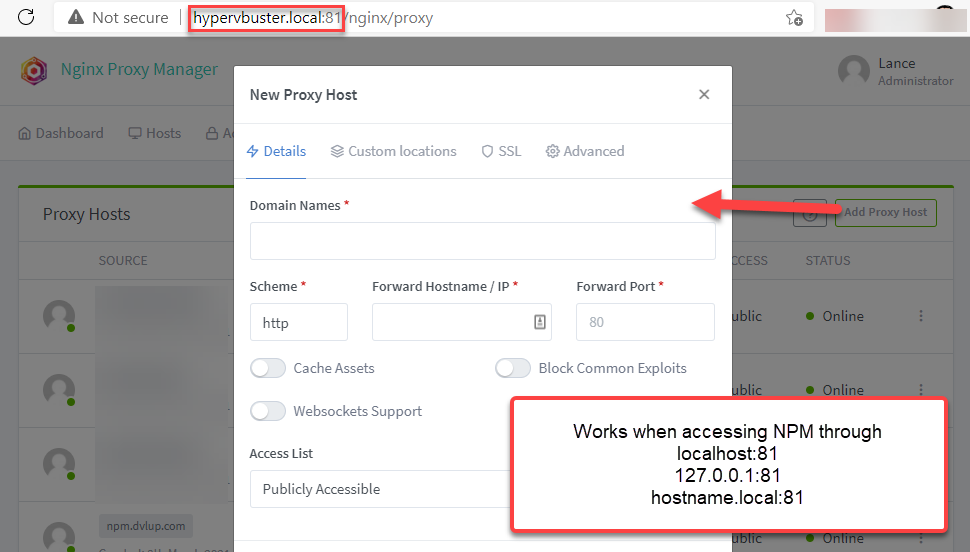Click the address bar URL

tap(312, 18)
